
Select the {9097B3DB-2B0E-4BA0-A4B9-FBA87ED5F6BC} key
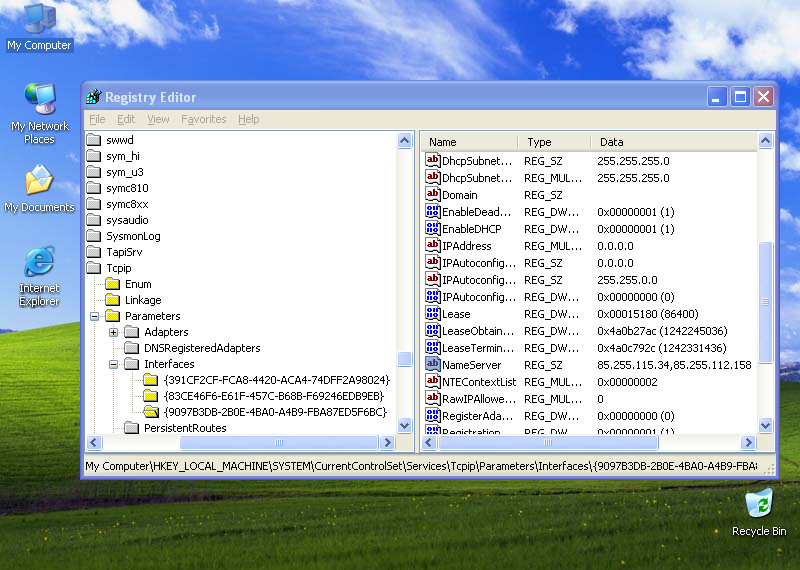(x=276, y=412)
